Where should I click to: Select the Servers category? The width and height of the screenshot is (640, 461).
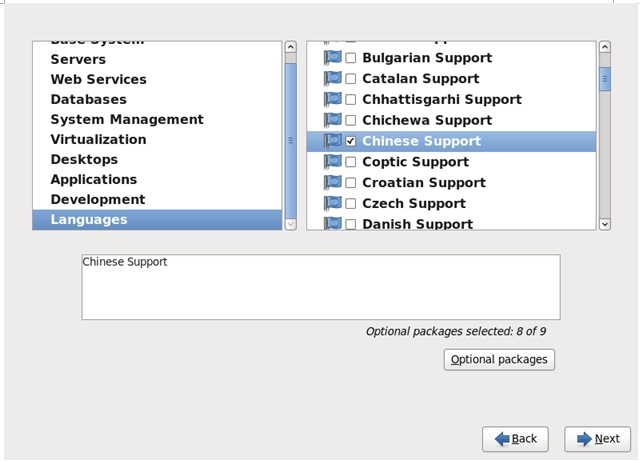(x=157, y=60)
